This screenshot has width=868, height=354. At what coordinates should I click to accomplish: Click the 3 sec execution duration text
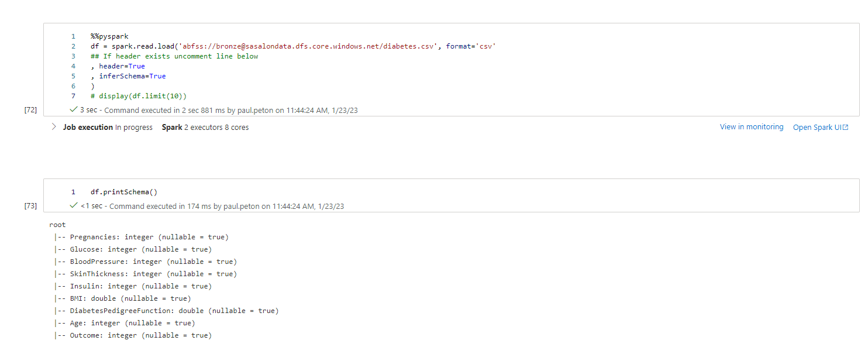click(x=88, y=109)
